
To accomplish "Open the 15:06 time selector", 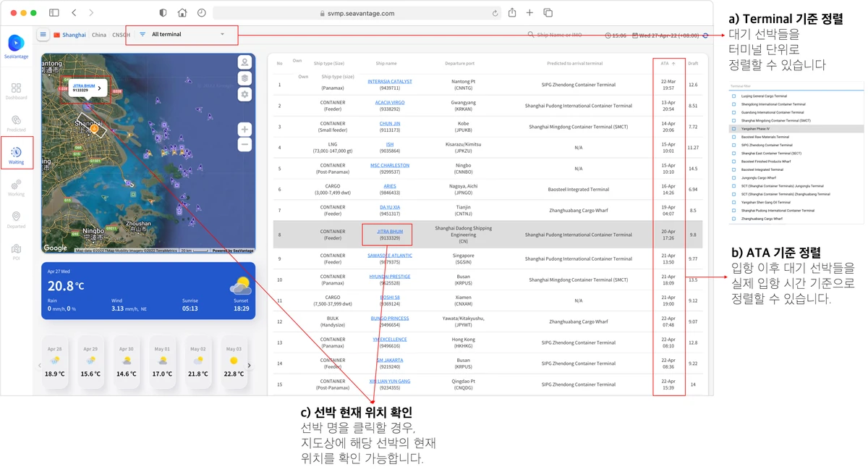I will (x=616, y=35).
